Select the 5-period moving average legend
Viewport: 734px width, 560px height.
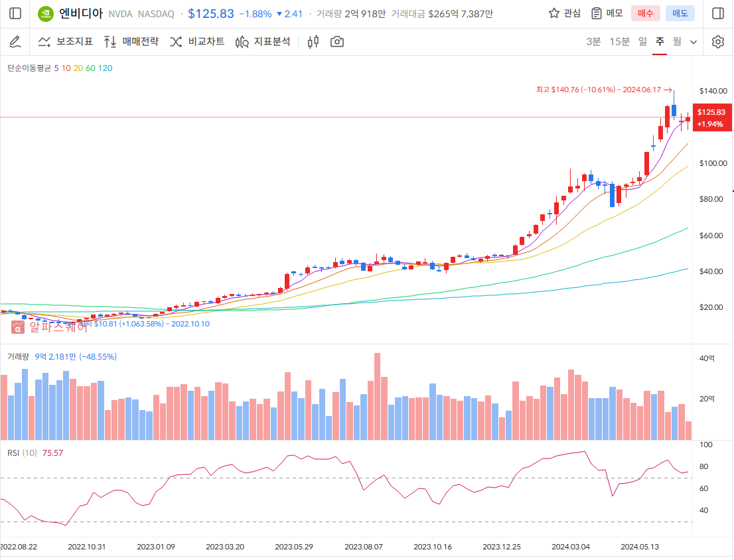pos(56,68)
